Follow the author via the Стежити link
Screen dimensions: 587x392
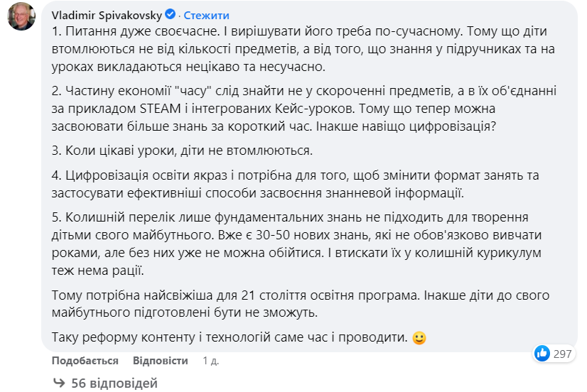coord(206,15)
